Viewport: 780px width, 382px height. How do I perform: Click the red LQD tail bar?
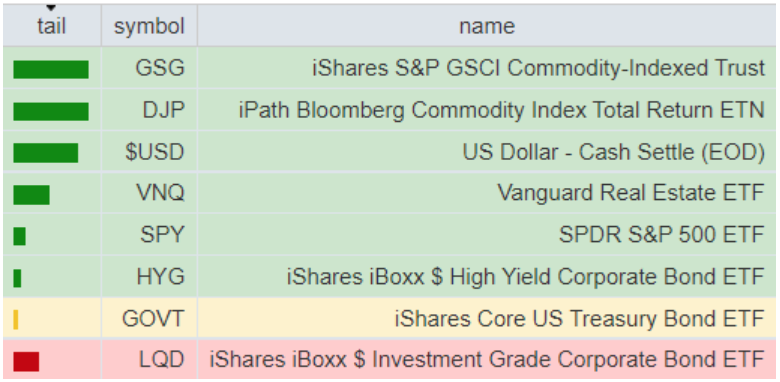pos(26,361)
